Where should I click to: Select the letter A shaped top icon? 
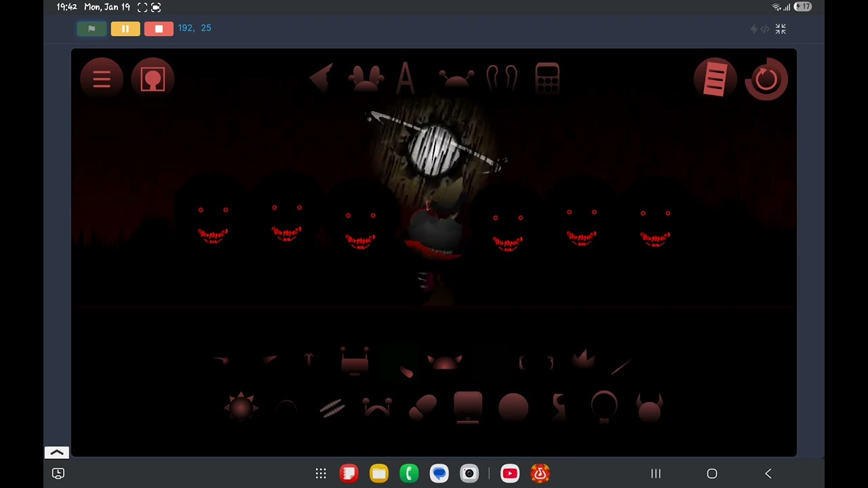(x=406, y=77)
